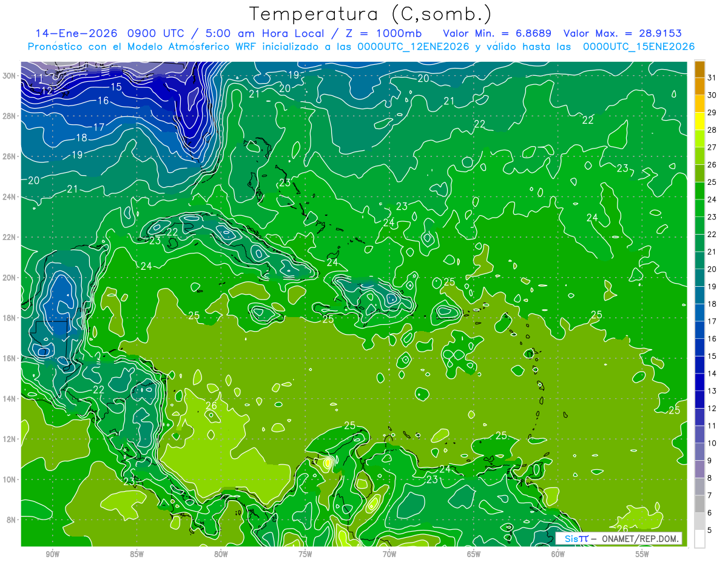Click the "10" label on the color bar

(x=712, y=443)
